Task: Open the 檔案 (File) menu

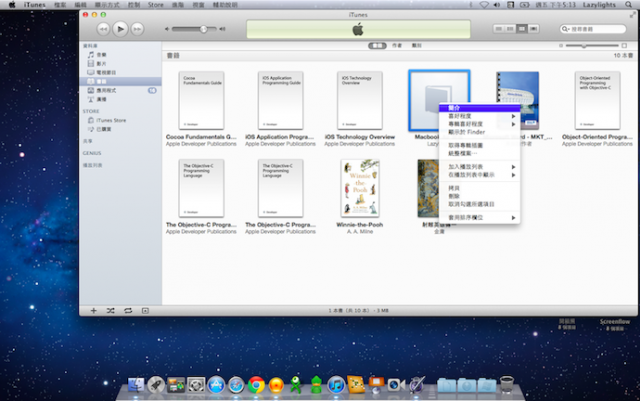Action: 60,5
